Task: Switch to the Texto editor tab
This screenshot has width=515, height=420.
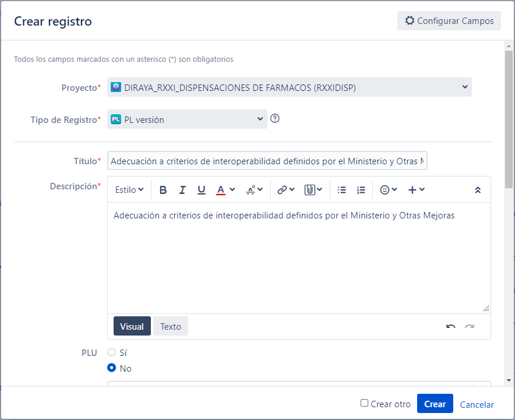Action: (171, 326)
